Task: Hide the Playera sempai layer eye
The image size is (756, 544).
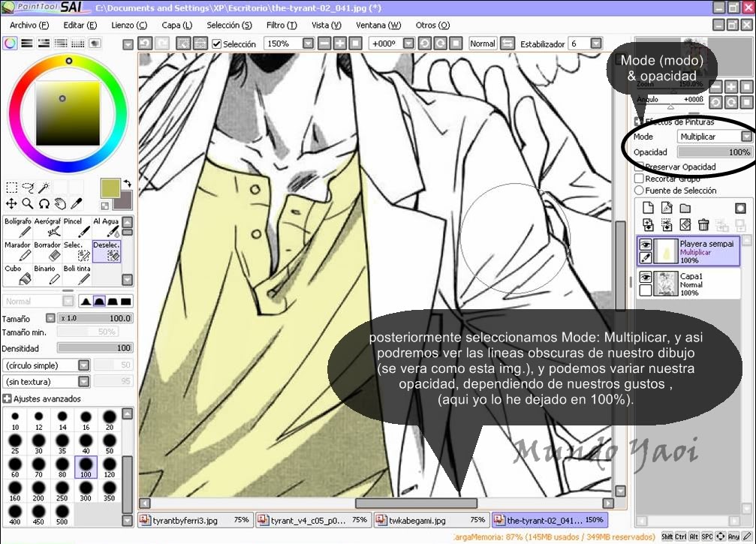Action: [645, 245]
